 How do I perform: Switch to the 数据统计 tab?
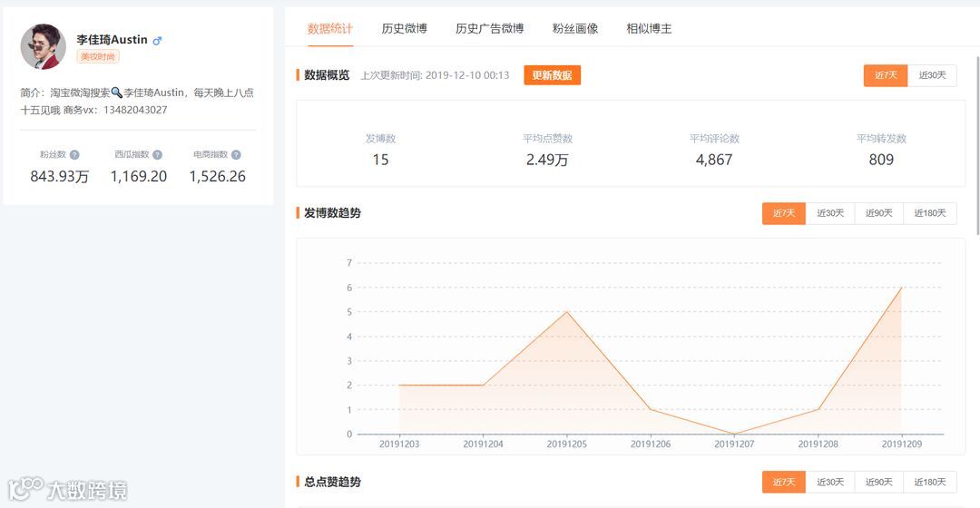(330, 29)
